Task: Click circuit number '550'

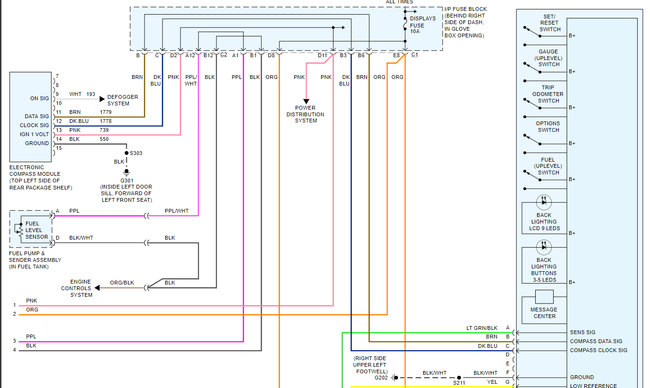Action: click(104, 139)
